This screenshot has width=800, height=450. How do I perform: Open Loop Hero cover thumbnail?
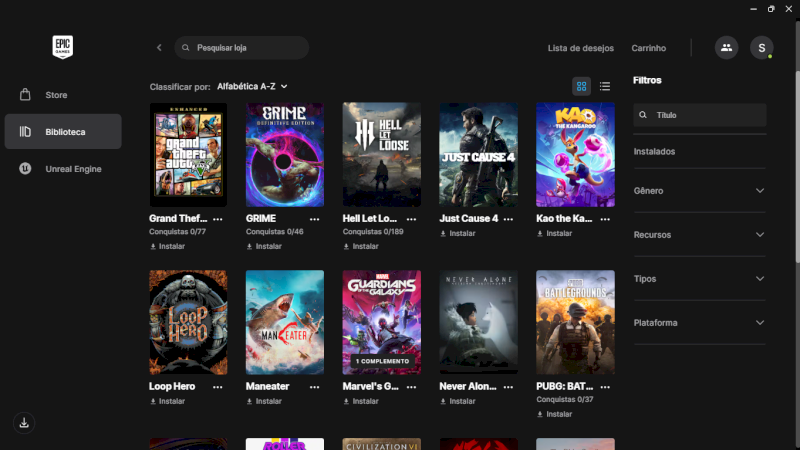(188, 322)
